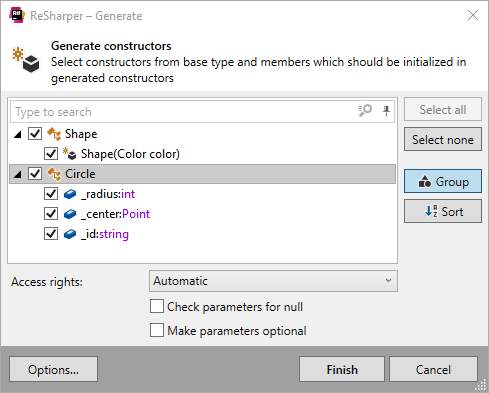
Task: Tick Make parameters optional checkbox
Action: pos(157,330)
